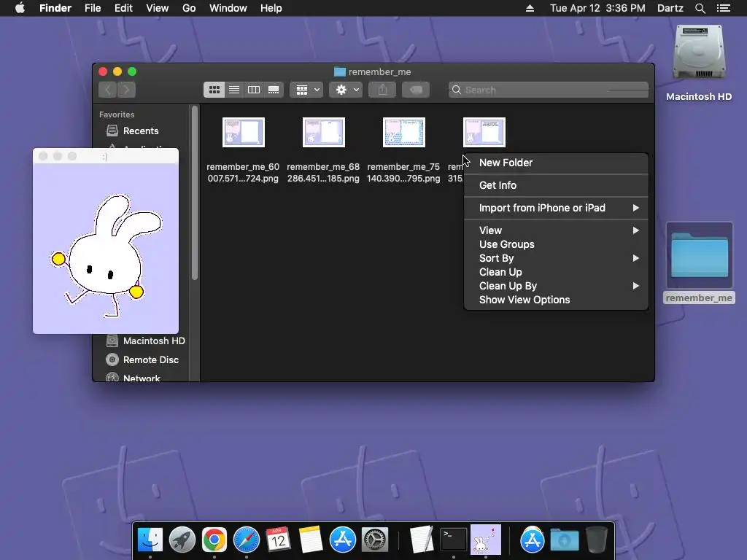The width and height of the screenshot is (747, 560).
Task: Open the Window menu
Action: point(228,8)
